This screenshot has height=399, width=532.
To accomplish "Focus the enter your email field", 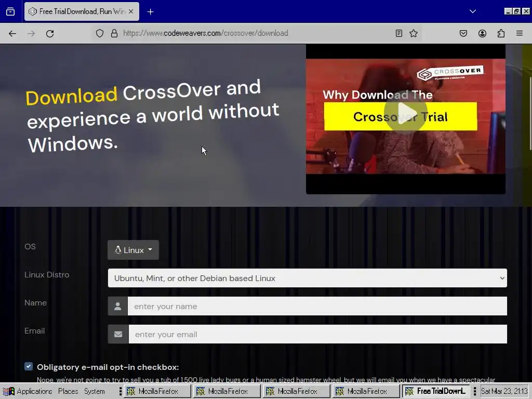I will click(318, 334).
